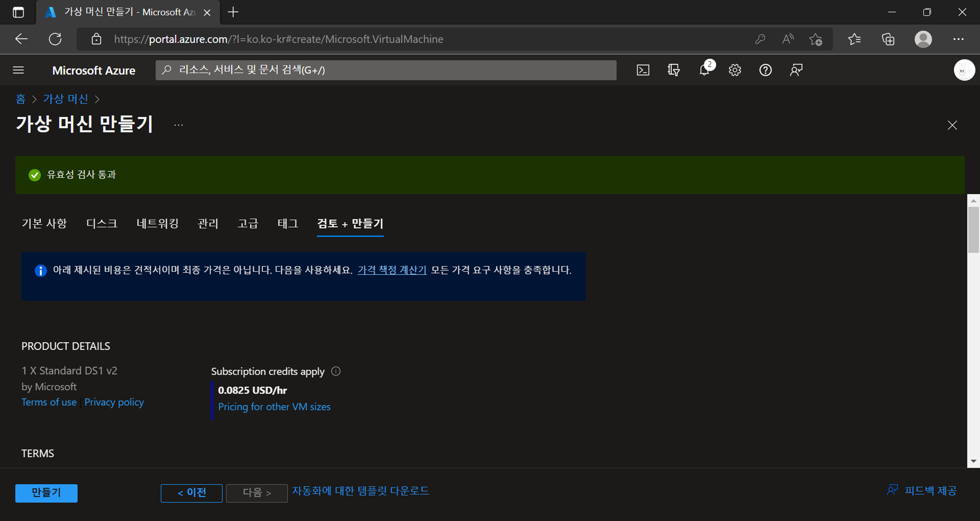Select the 검토 + 만들기 tab
Screen dimensions: 980x521
350,223
